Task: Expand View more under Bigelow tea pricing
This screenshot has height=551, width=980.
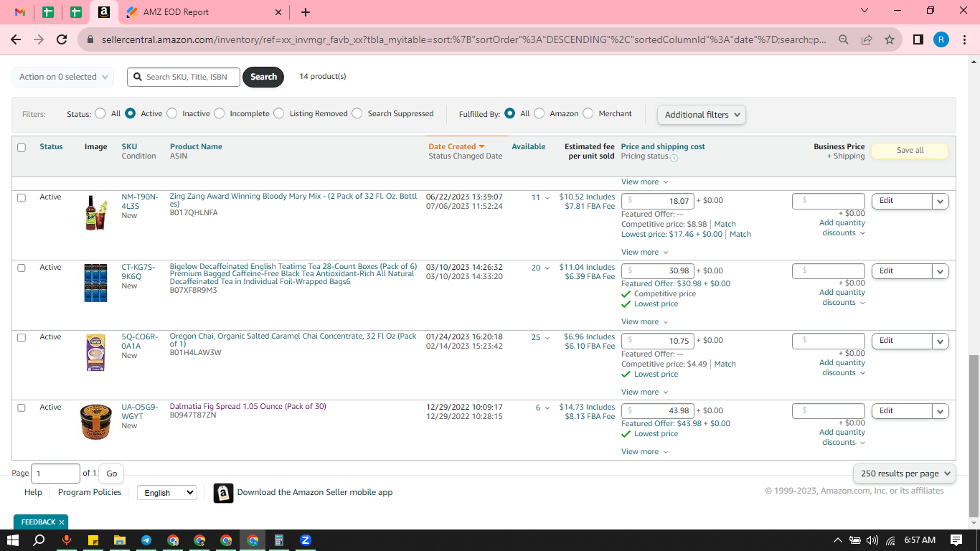Action: click(644, 322)
